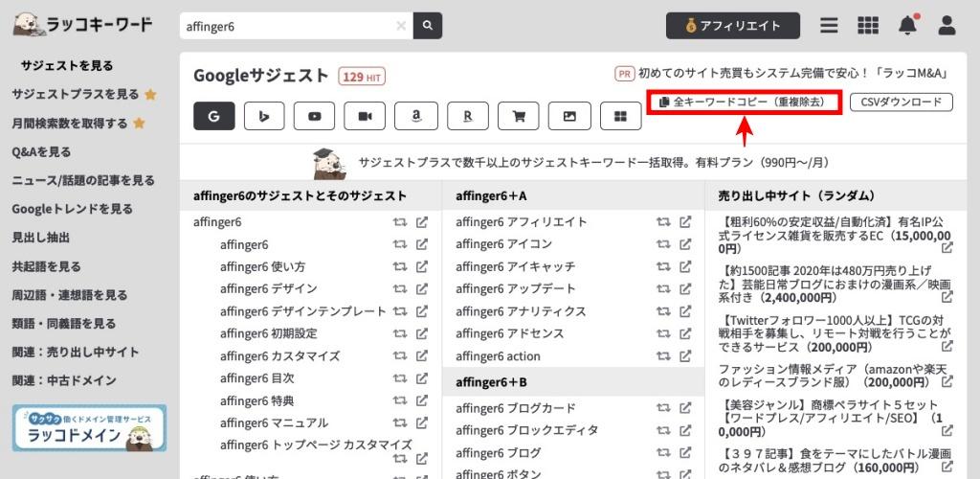Open external link for affinger6 特典
Image resolution: width=980 pixels, height=479 pixels.
422,400
